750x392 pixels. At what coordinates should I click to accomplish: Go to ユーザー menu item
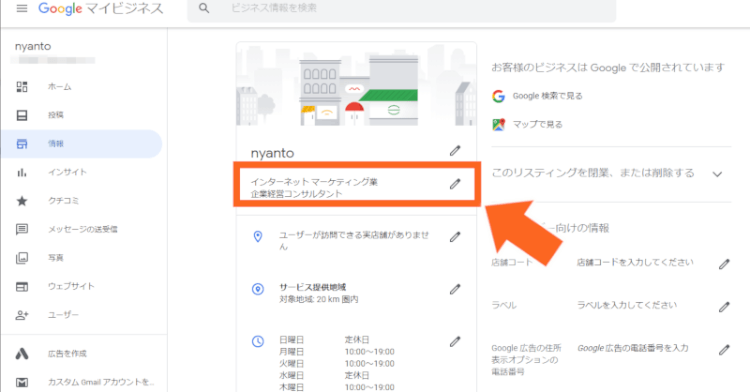tap(63, 315)
